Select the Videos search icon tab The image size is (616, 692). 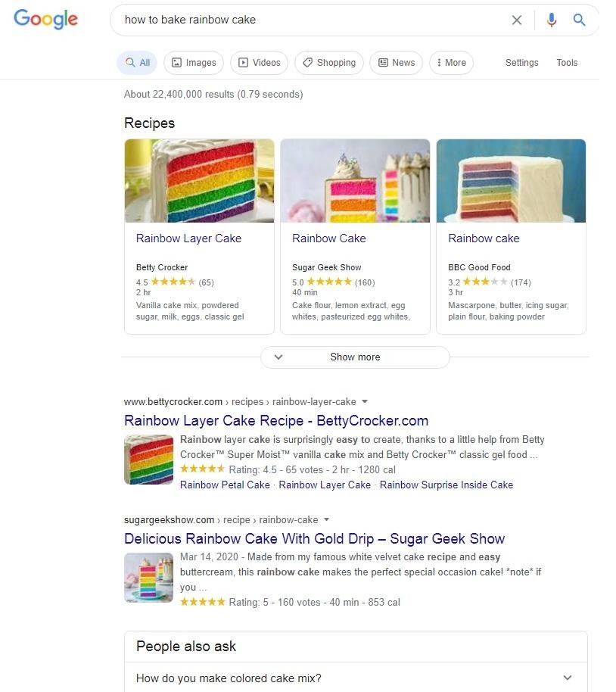point(242,63)
